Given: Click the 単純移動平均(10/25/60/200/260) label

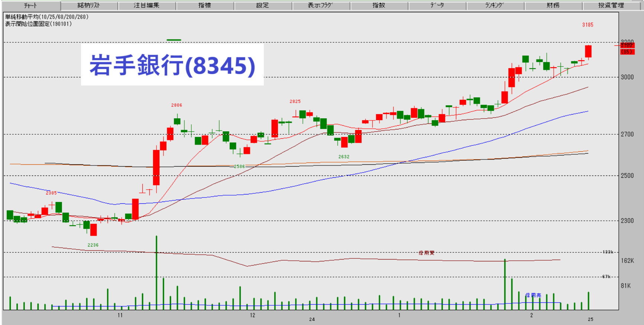Looking at the screenshot, I should click(47, 17).
